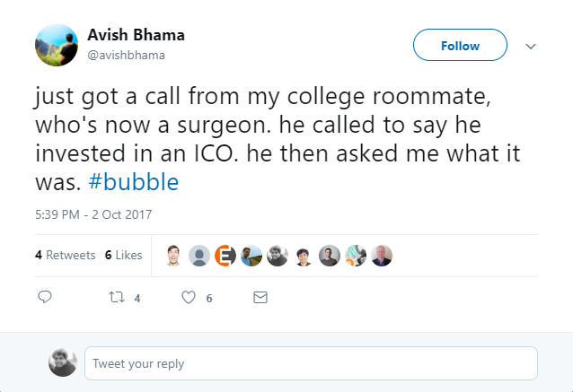Image resolution: width=573 pixels, height=392 pixels.
Task: View the 4 Retweets list
Action: point(65,256)
